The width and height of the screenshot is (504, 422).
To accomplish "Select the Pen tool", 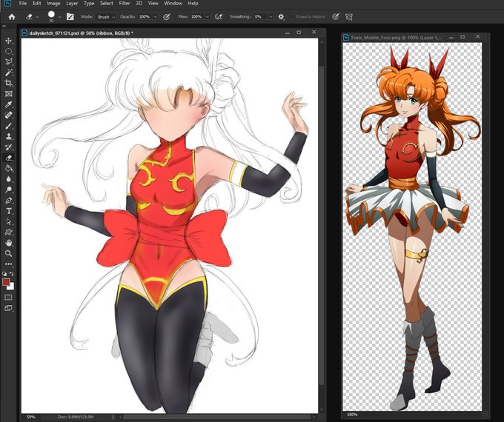I will click(9, 201).
